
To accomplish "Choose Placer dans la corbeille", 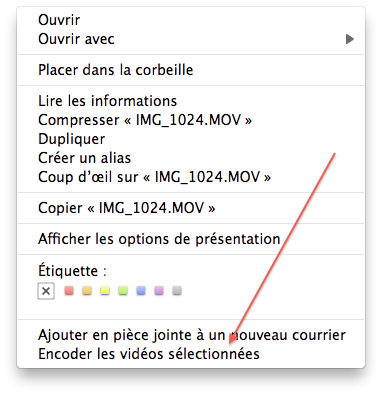I will click(191, 70).
